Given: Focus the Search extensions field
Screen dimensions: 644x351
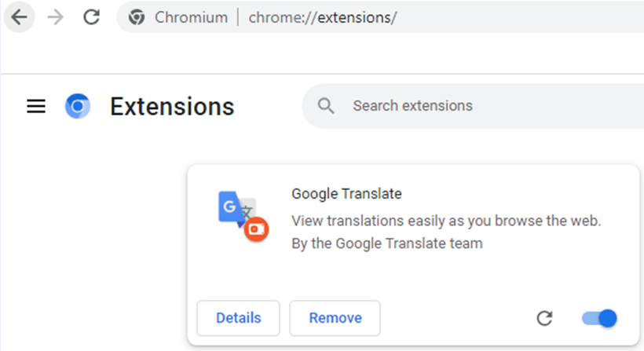Looking at the screenshot, I should pyautogui.click(x=471, y=105).
